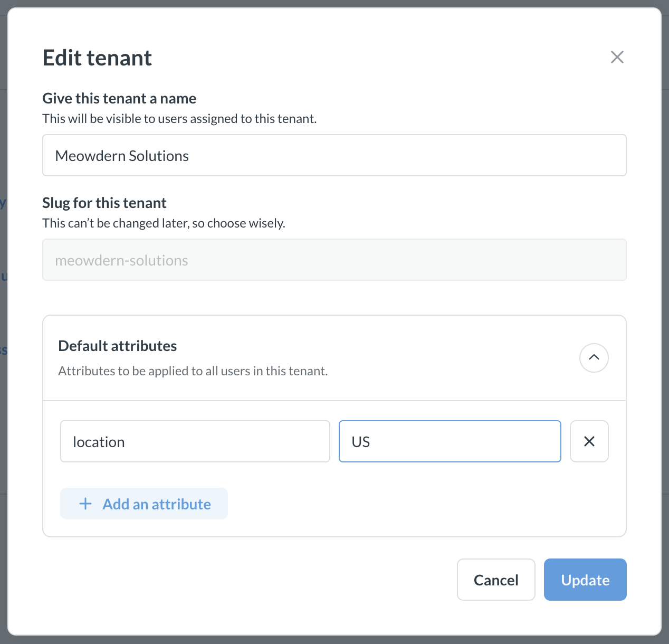Image resolution: width=669 pixels, height=644 pixels.
Task: Click the Meowdern Solutions text box
Action: pyautogui.click(x=334, y=155)
